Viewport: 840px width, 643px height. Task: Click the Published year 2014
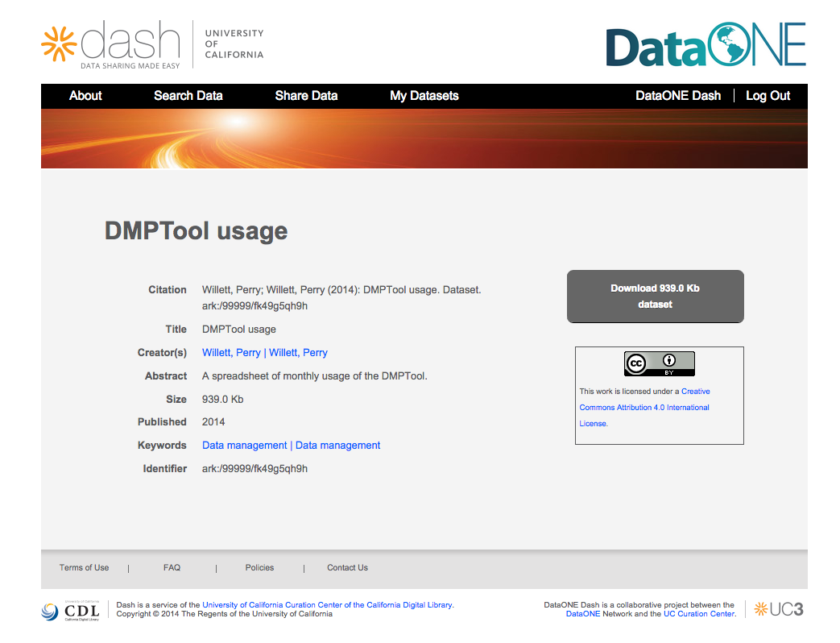coord(213,422)
